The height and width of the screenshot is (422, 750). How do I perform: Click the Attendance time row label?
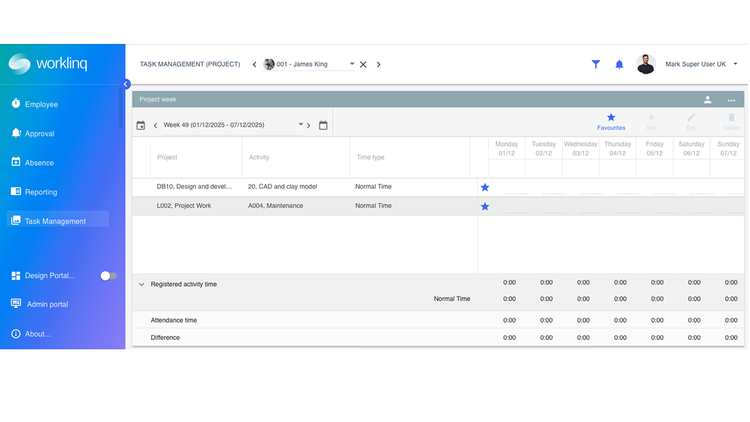174,320
